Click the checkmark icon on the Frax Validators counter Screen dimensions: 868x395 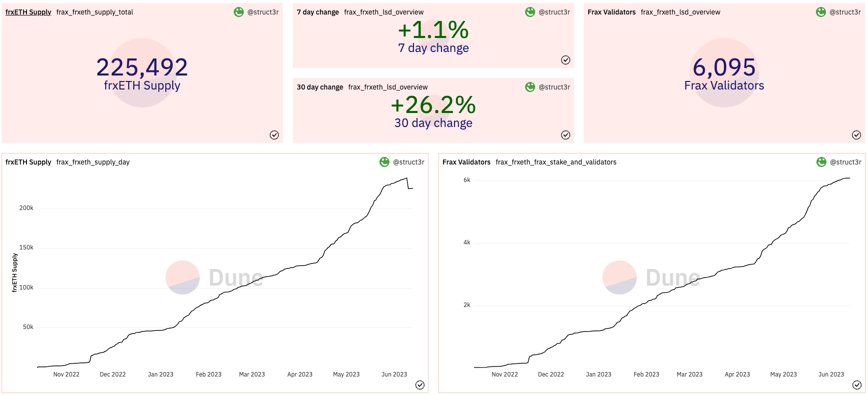(x=856, y=135)
